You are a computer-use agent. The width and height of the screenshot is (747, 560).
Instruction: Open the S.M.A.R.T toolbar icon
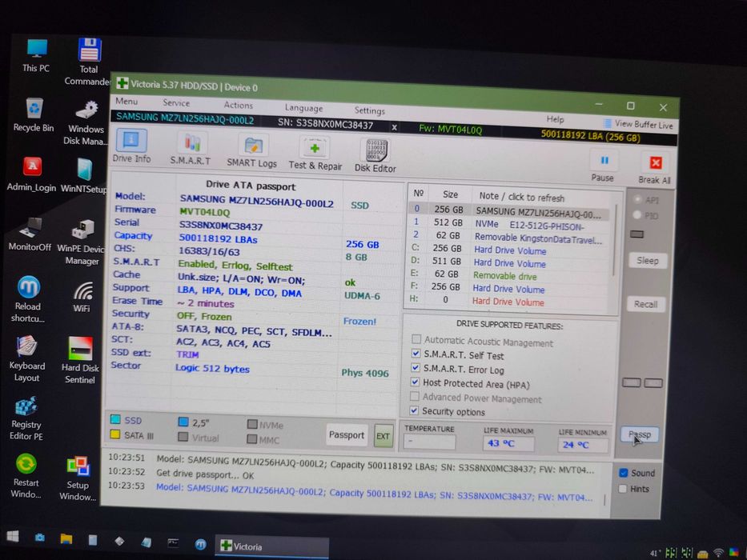(191, 149)
